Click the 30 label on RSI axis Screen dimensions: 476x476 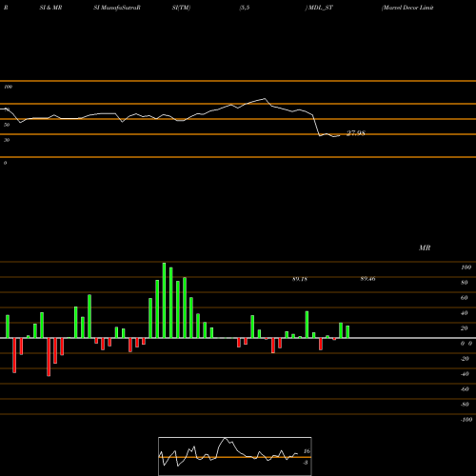point(7,140)
